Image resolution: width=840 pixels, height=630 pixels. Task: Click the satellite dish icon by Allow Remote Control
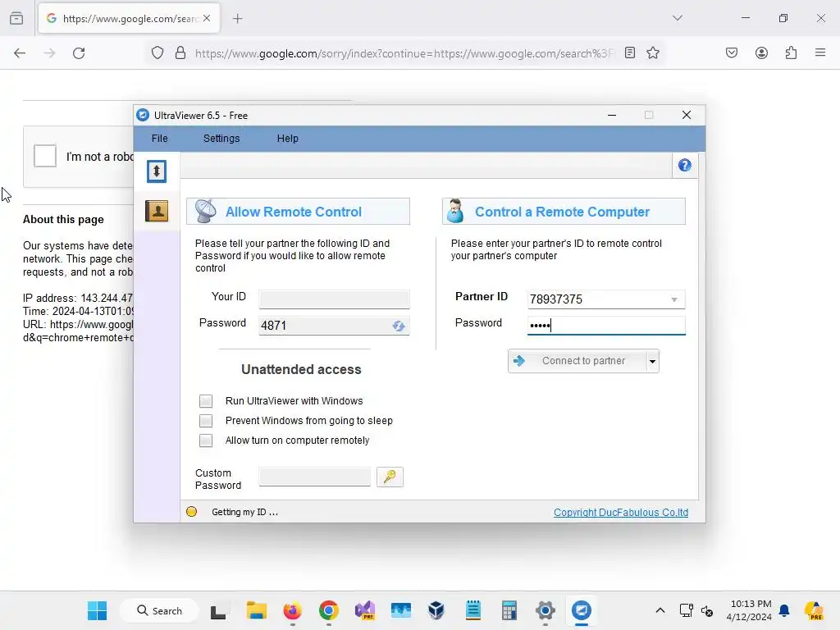(205, 211)
